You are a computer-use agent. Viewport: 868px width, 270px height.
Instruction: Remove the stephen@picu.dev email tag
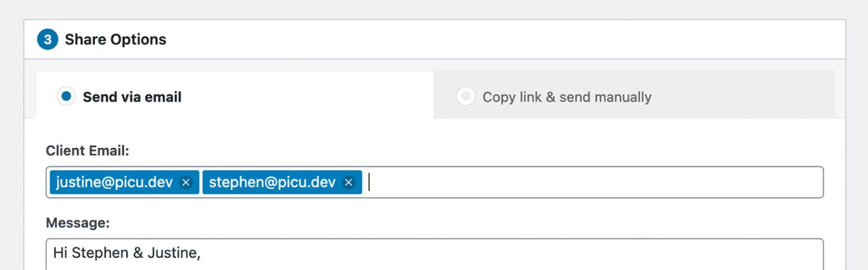point(349,182)
